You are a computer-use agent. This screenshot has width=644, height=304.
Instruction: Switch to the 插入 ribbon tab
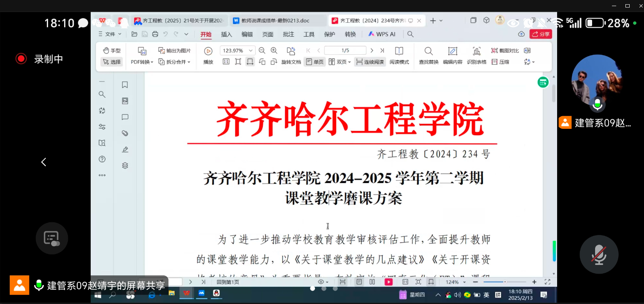226,35
